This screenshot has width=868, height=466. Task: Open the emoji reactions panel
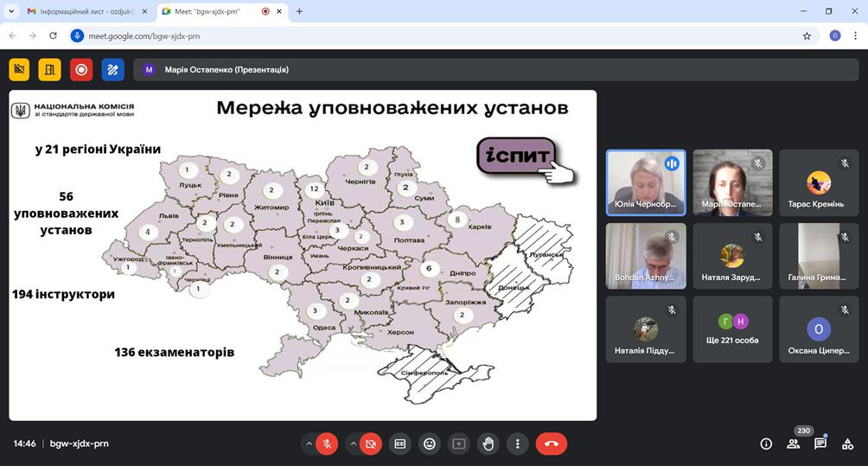pyautogui.click(x=429, y=444)
